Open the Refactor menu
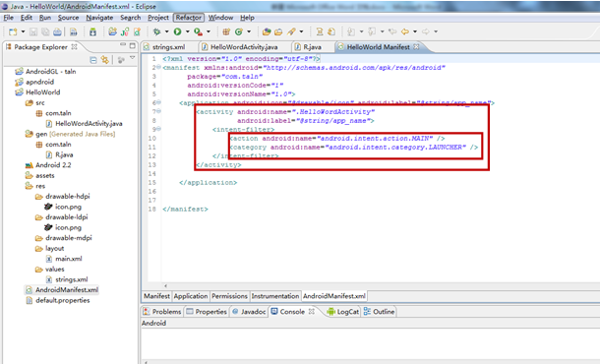Viewport: 600px width, 364px height. 189,18
